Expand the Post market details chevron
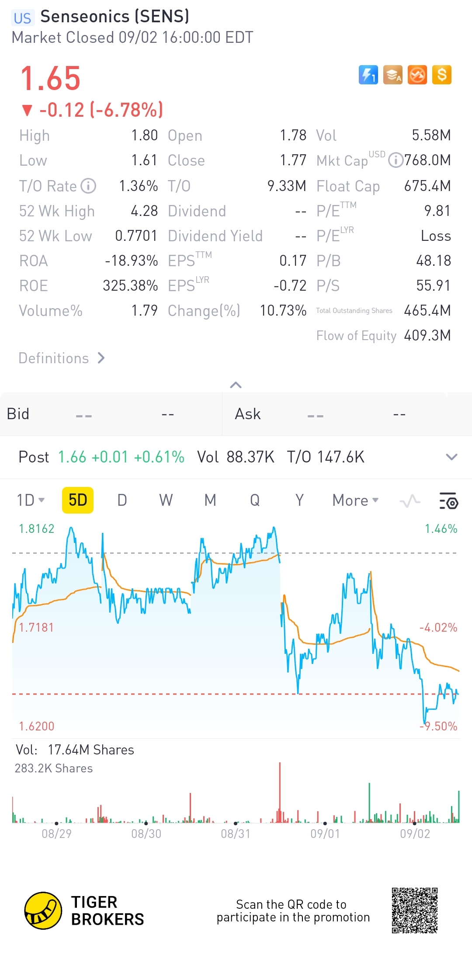This screenshot has height=980, width=472. pos(451,457)
